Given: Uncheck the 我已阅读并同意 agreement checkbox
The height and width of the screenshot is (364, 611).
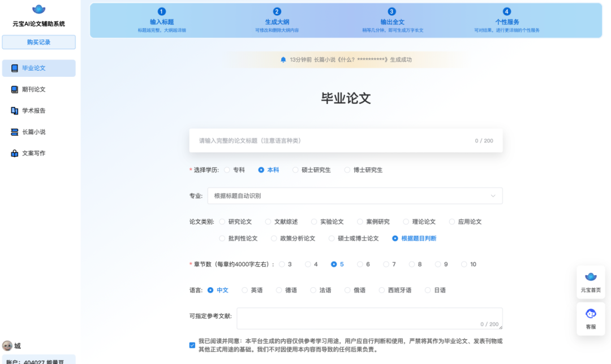Looking at the screenshot, I should [192, 345].
